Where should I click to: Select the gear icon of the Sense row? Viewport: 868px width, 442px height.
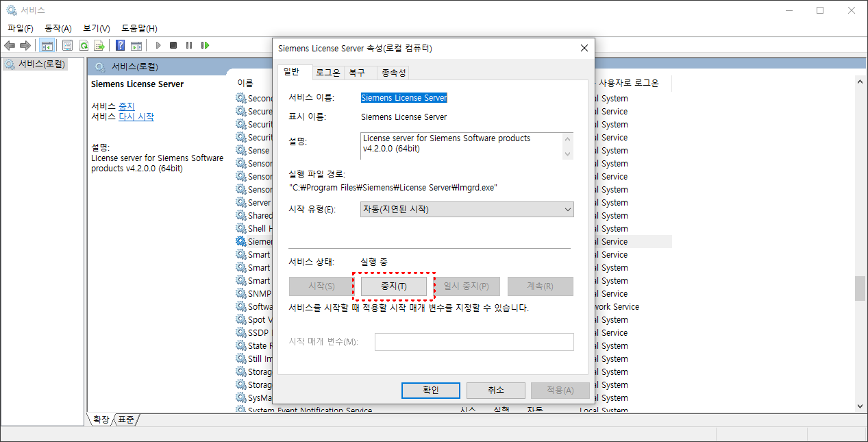240,150
